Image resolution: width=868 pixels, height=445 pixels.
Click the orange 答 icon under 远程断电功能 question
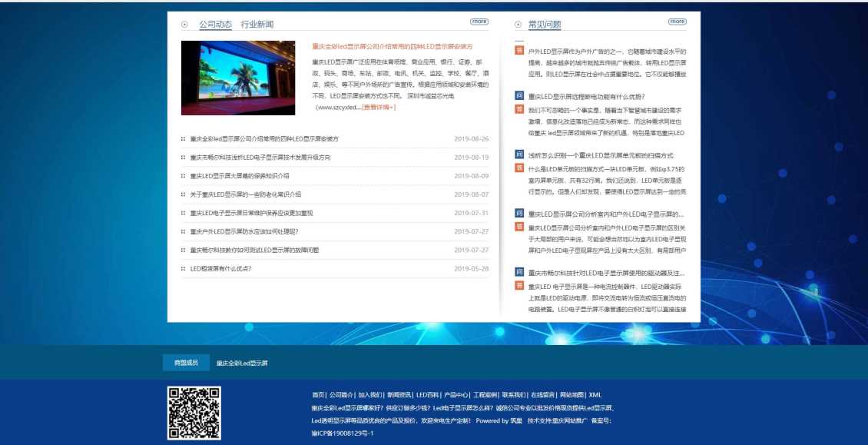pyautogui.click(x=519, y=109)
